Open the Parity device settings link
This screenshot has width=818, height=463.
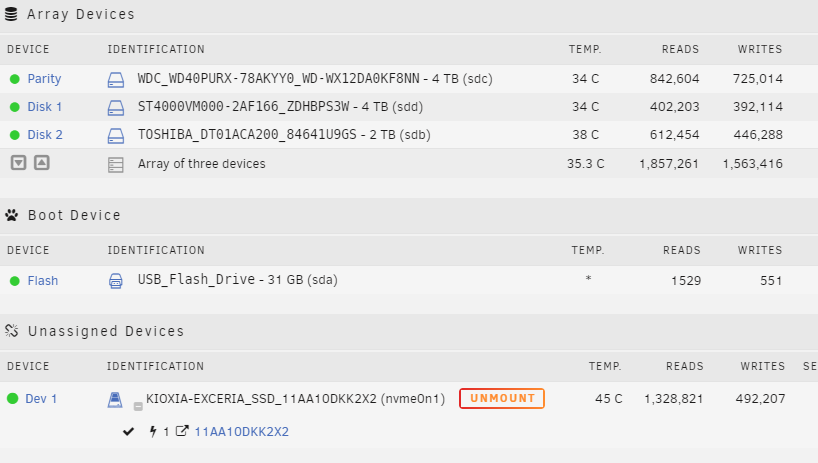click(44, 79)
